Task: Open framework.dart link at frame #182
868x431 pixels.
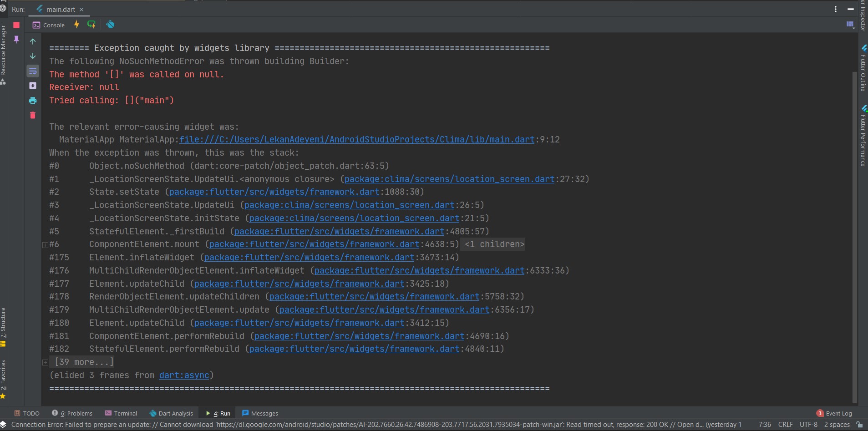Action: pyautogui.click(x=355, y=349)
